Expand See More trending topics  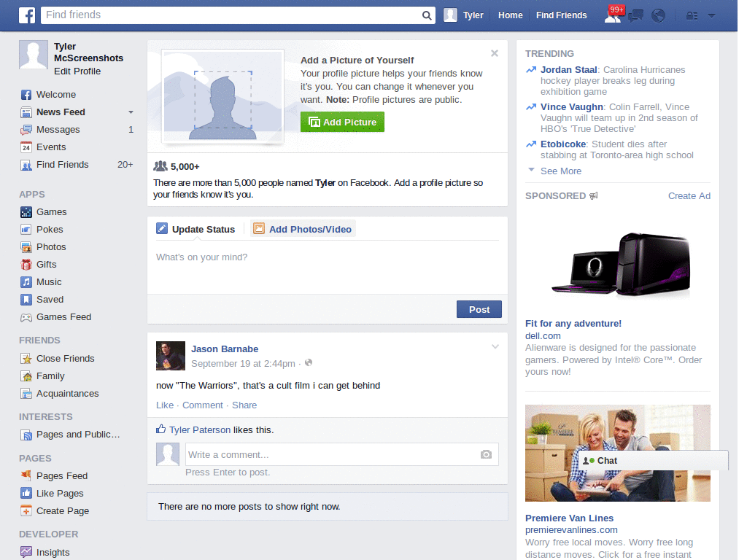[x=561, y=171]
